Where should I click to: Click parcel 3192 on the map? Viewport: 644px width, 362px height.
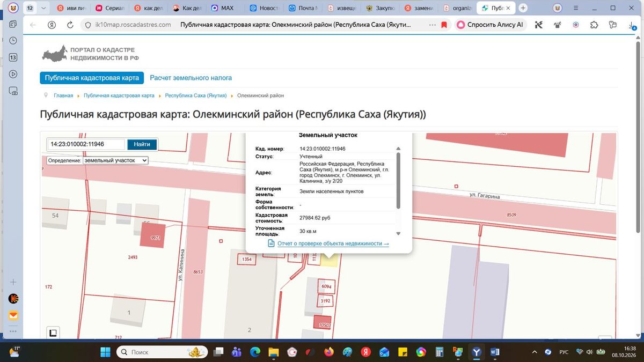(326, 301)
